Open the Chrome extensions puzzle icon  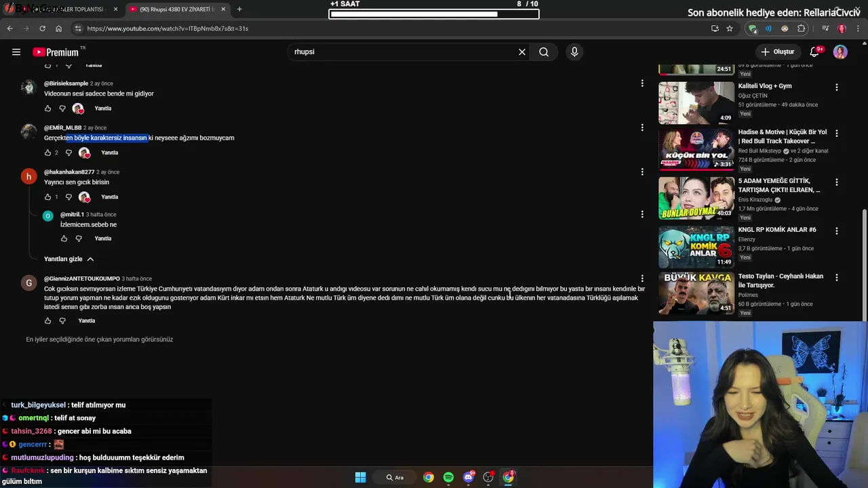pos(802,28)
